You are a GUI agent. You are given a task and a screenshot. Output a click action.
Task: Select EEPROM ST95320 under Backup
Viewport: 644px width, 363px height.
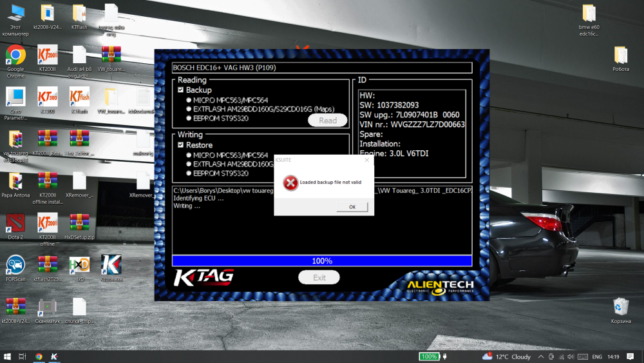(x=189, y=119)
